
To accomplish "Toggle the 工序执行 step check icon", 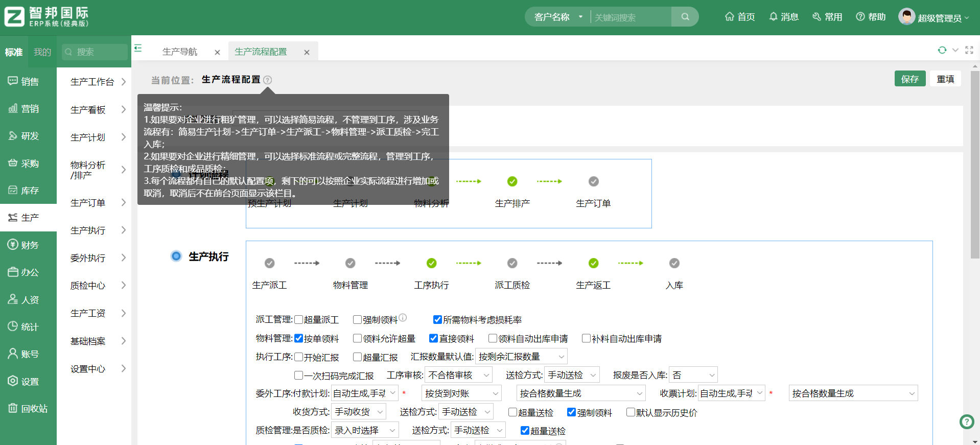I will [432, 263].
